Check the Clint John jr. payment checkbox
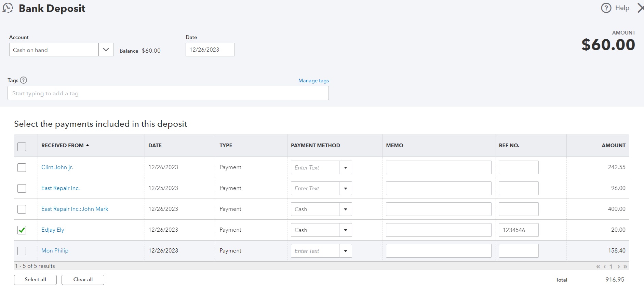The image size is (644, 286). (22, 167)
